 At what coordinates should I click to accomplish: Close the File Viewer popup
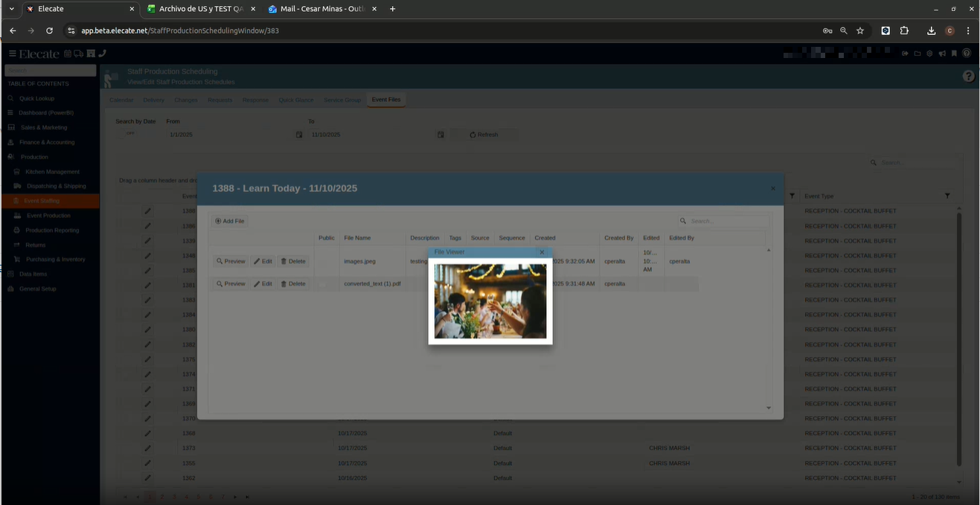tap(542, 252)
